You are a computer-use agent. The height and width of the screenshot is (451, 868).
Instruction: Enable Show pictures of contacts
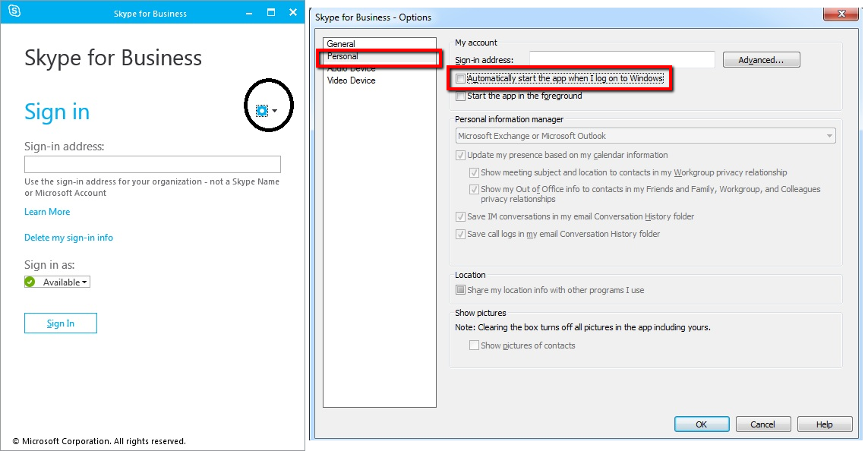pyautogui.click(x=474, y=345)
